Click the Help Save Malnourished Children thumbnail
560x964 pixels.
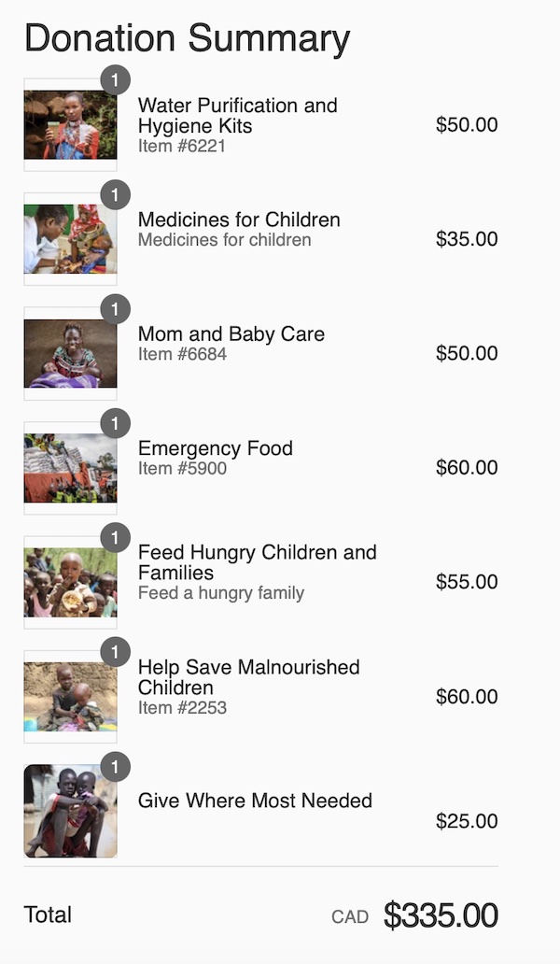click(70, 697)
